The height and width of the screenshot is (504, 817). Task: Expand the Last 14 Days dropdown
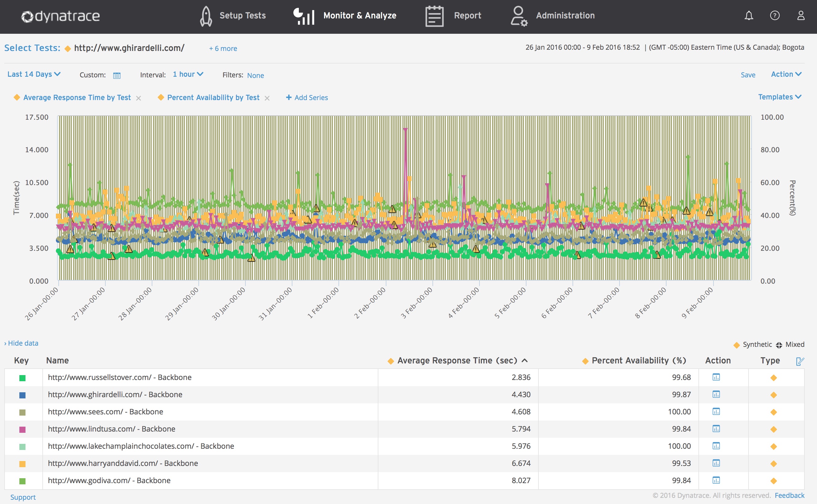pos(34,74)
